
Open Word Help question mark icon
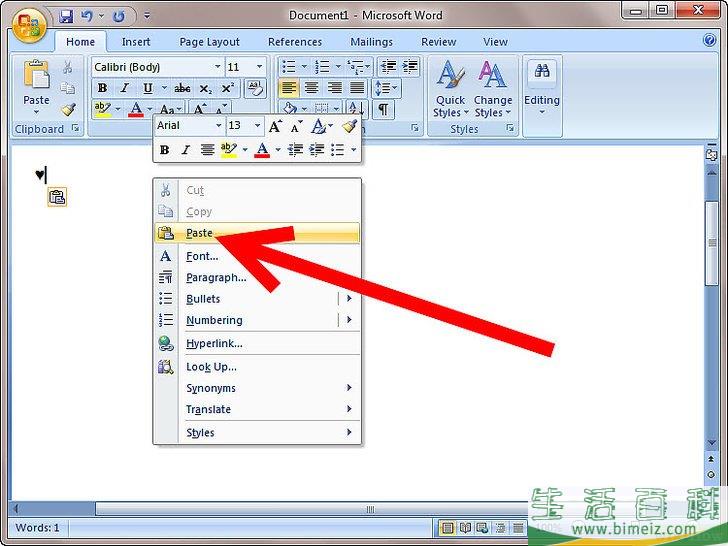pos(709,40)
